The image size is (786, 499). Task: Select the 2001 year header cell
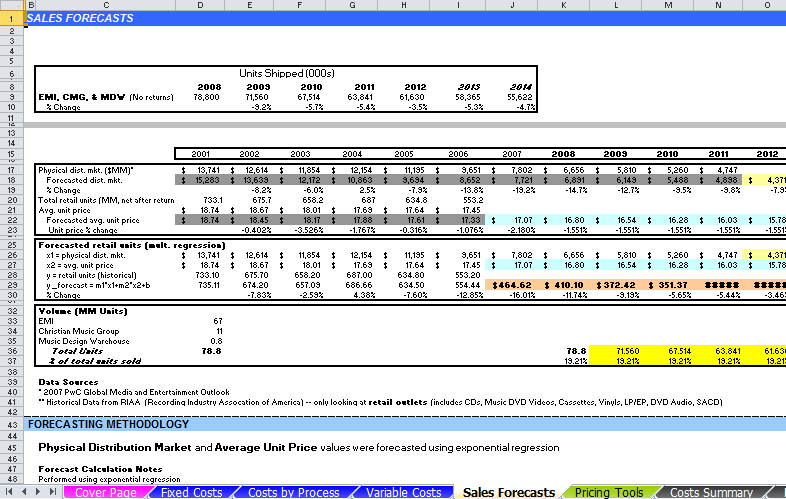coord(200,154)
